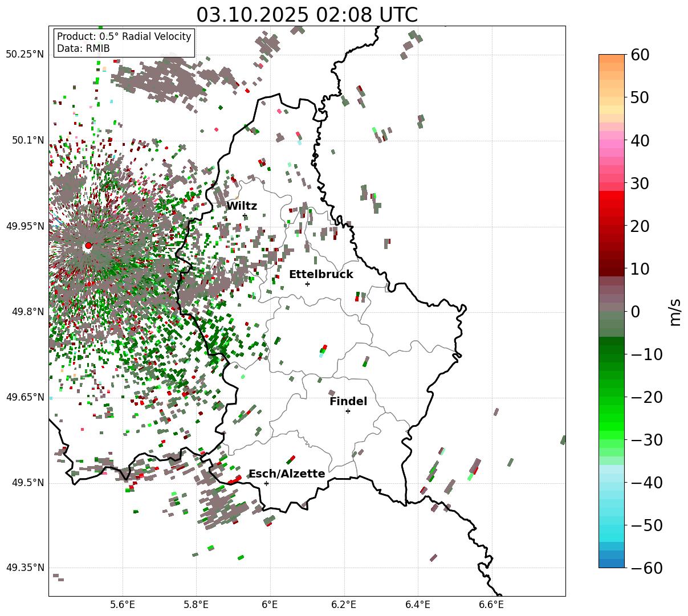Screen dimensions: 688x616
Task: Click the Wiltz city label
Action: coord(242,206)
